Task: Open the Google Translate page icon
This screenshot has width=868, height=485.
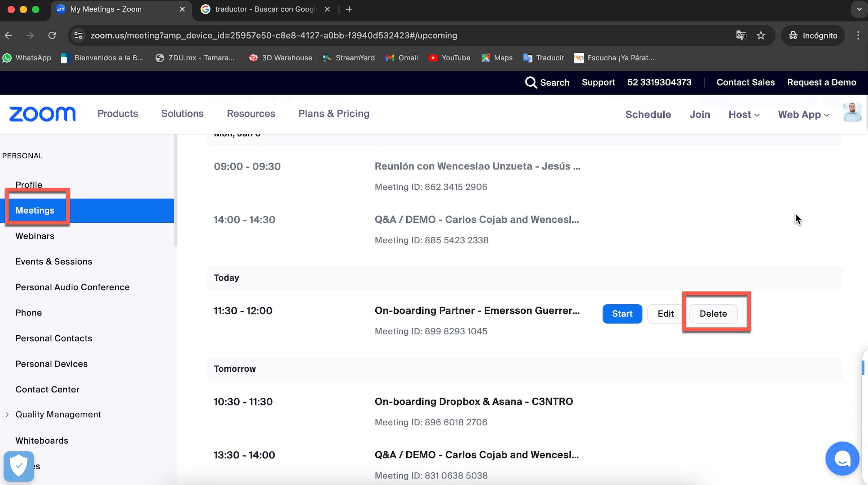Action: click(741, 35)
